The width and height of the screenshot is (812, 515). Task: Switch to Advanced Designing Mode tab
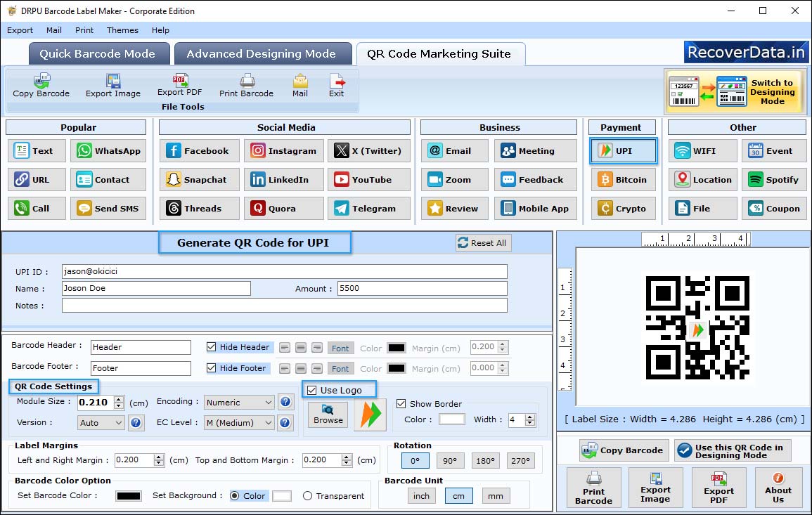point(262,54)
